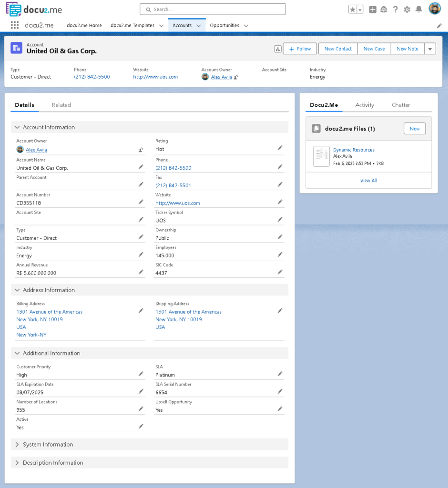This screenshot has width=448, height=488.
Task: Edit the Employees field pencil
Action: (280, 254)
